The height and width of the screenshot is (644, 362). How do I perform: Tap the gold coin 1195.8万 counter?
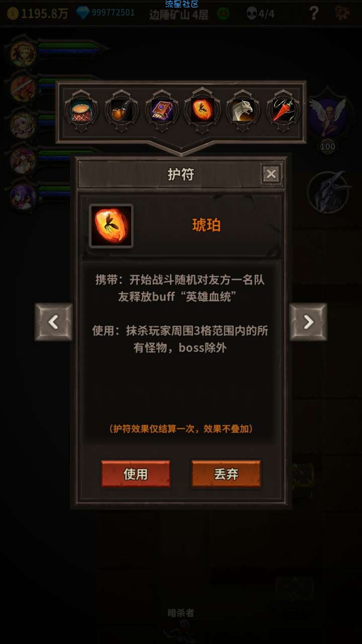38,14
